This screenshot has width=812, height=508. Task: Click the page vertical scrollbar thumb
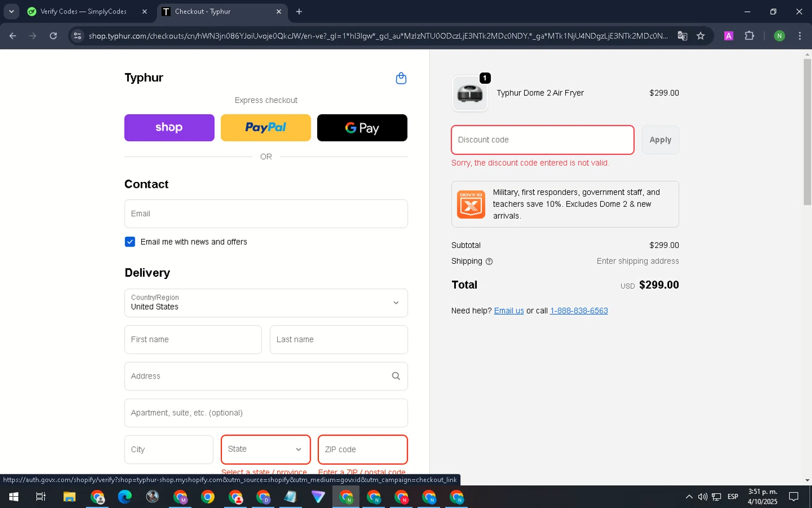click(807, 132)
